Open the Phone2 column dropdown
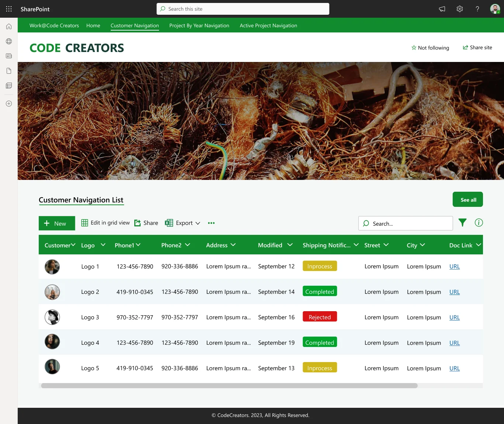Viewport: 504px width, 424px height. pyautogui.click(x=187, y=245)
